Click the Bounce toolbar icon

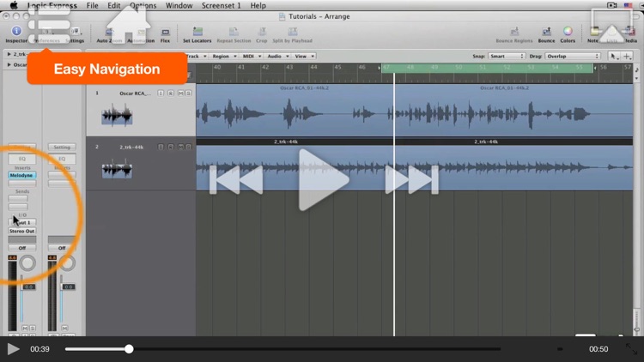tap(546, 34)
